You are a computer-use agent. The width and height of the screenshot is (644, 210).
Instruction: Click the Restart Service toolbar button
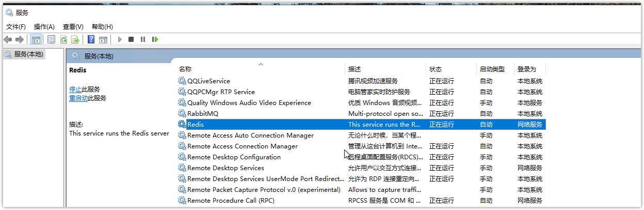pos(155,39)
